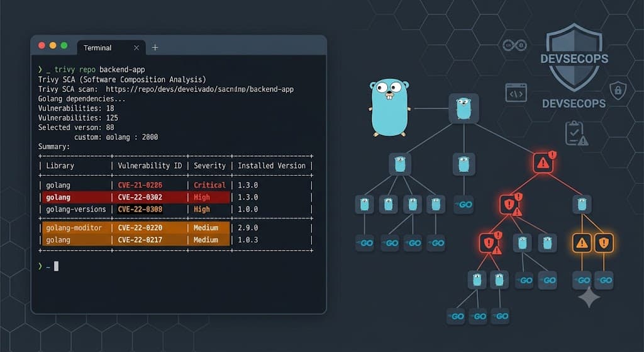Click the terminal prompt cursor line
Screen dimensions: 644x352
coord(48,266)
